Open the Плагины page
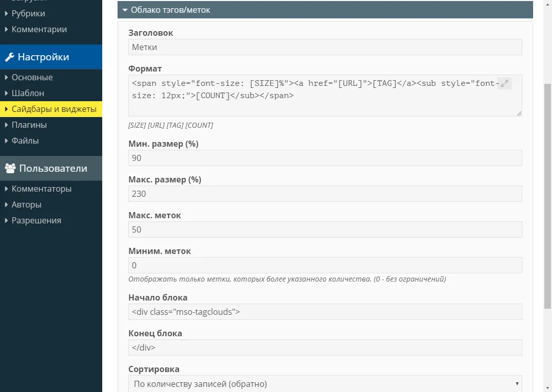The image size is (552, 392). 29,125
